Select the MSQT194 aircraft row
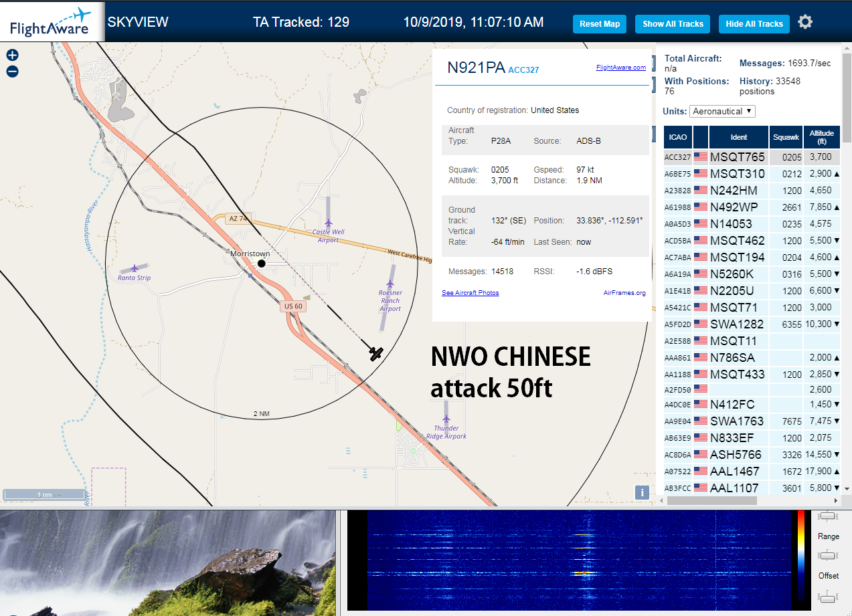Image resolution: width=852 pixels, height=616 pixels. pyautogui.click(x=752, y=258)
